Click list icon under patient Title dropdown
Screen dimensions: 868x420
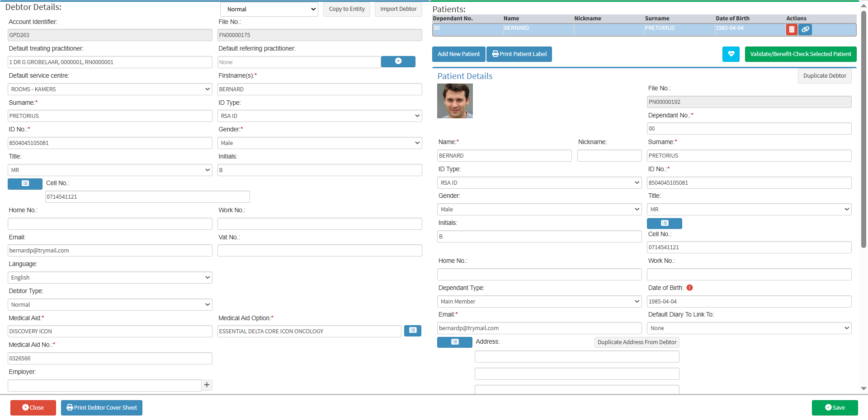click(x=664, y=223)
